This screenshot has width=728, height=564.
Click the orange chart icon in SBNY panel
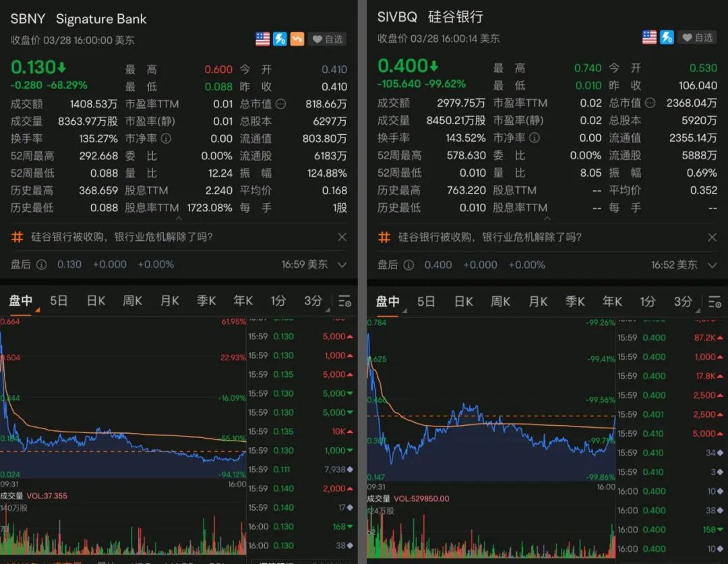tap(297, 39)
